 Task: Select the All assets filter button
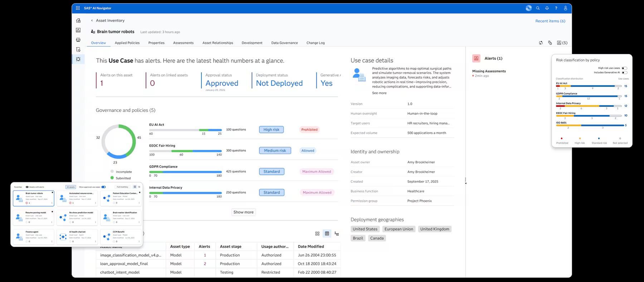coord(70,187)
